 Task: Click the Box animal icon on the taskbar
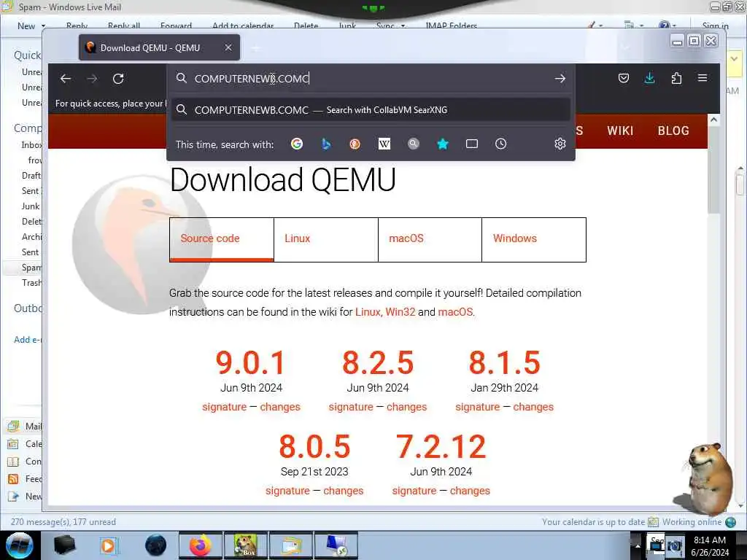246,545
